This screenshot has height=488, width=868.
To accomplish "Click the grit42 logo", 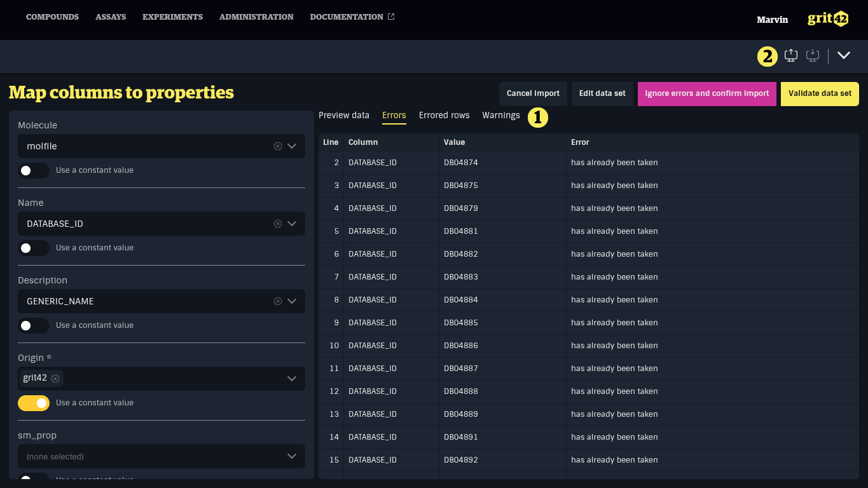I will pyautogui.click(x=828, y=18).
